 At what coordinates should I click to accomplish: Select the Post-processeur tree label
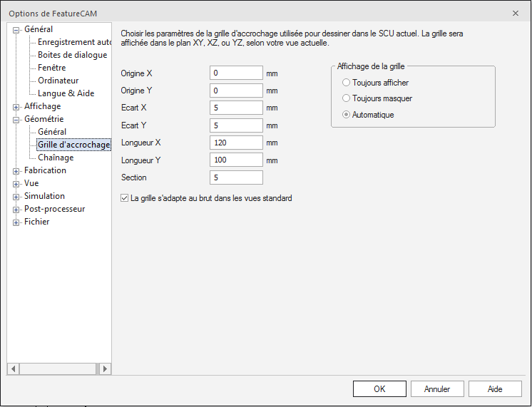coord(55,209)
